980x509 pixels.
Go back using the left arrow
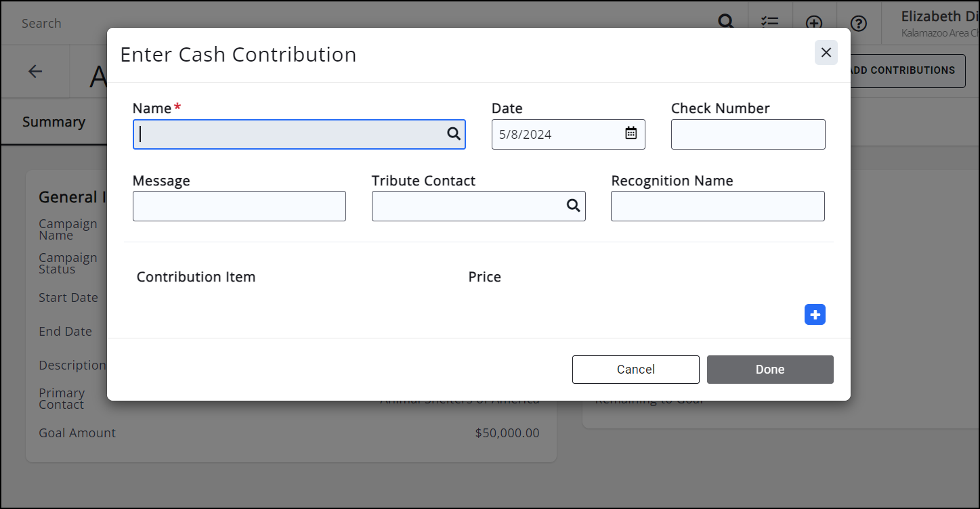35,72
